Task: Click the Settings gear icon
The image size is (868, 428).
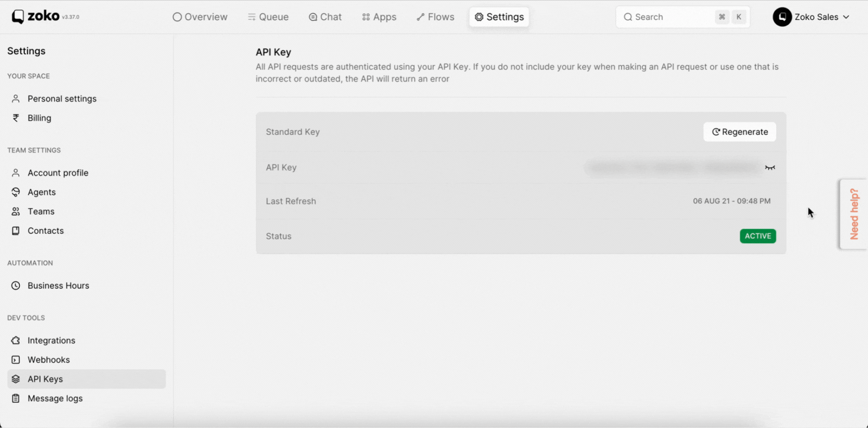Action: point(479,17)
